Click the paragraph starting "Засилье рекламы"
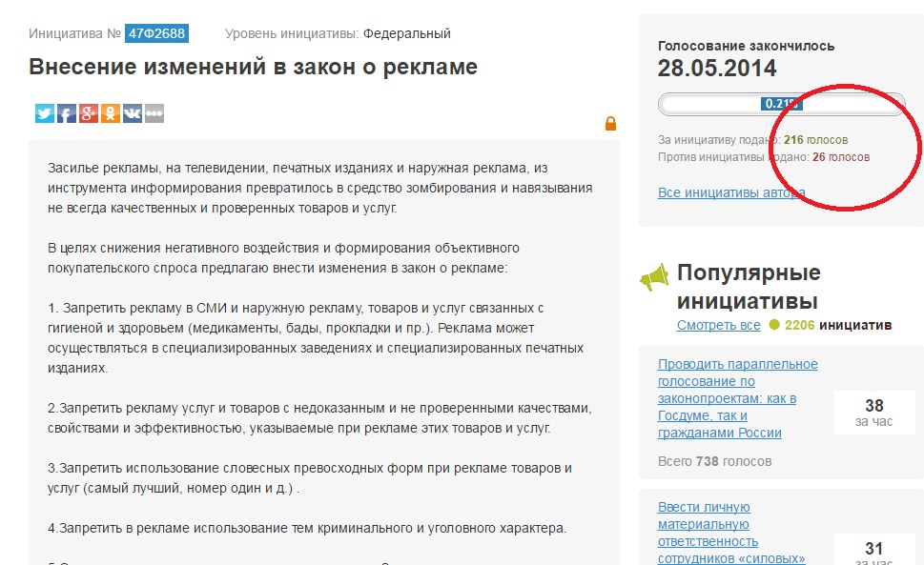Viewport: 924px width, 565px height. [x=320, y=189]
